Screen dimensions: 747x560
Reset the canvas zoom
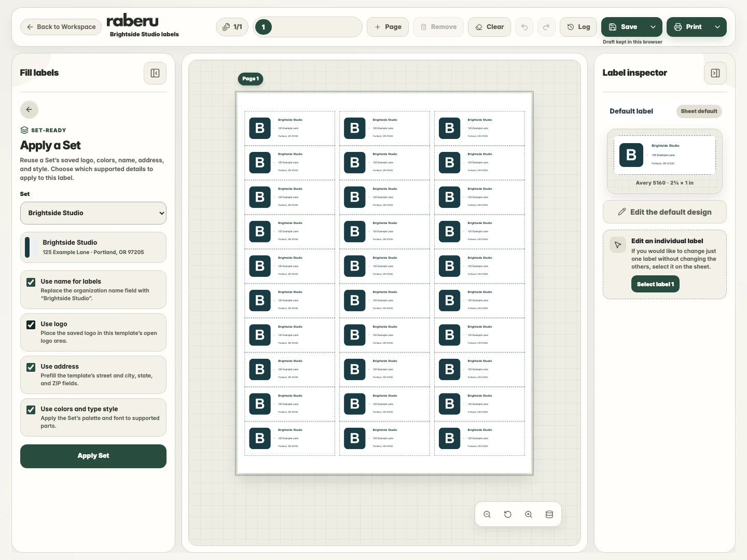pyautogui.click(x=508, y=514)
